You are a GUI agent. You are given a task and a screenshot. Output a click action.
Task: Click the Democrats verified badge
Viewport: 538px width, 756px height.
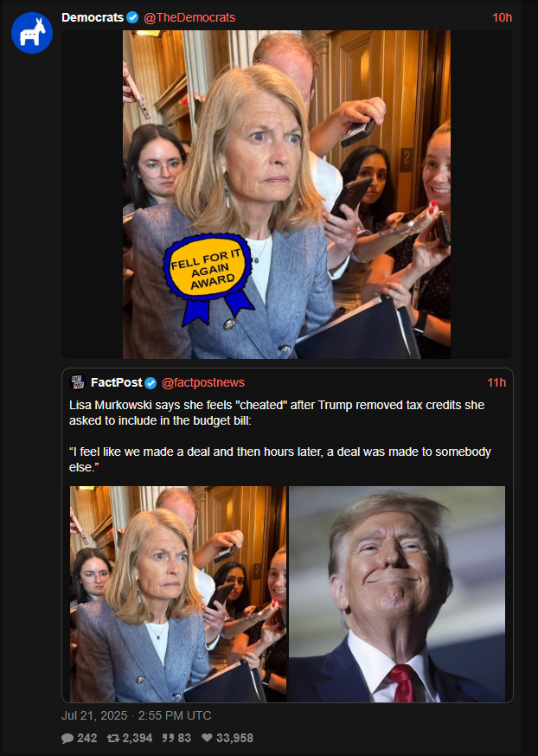132,18
